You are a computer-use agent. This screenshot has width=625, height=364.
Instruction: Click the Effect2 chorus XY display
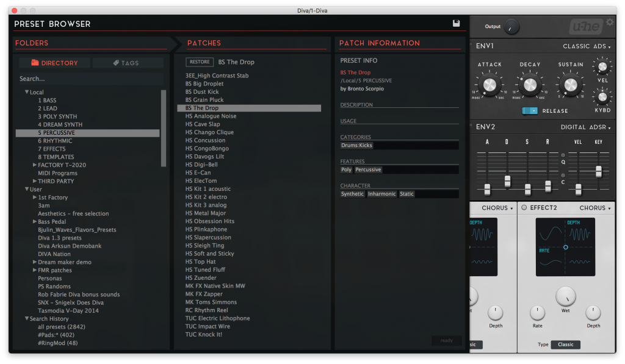[566, 246]
